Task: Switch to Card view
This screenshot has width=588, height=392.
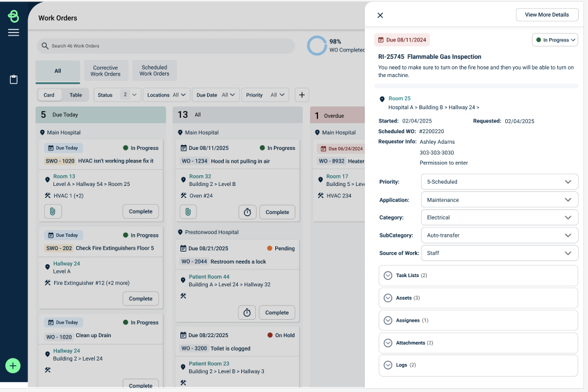Action: click(49, 95)
